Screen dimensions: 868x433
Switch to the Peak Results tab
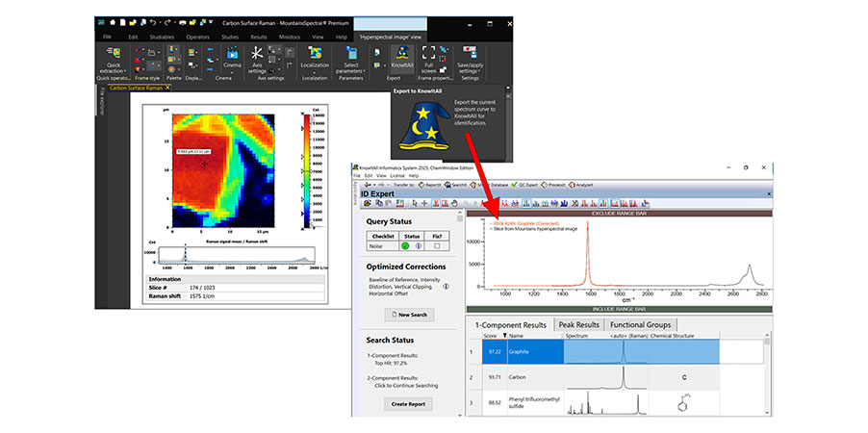(580, 325)
